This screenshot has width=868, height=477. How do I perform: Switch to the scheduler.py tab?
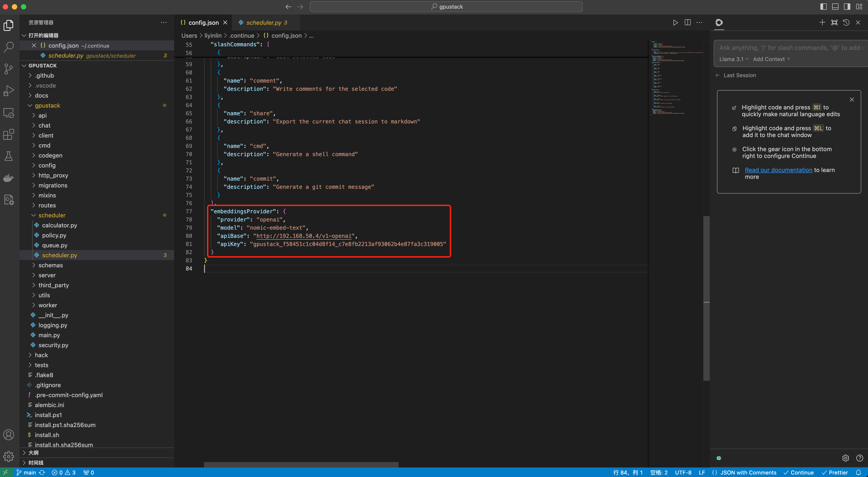point(263,23)
